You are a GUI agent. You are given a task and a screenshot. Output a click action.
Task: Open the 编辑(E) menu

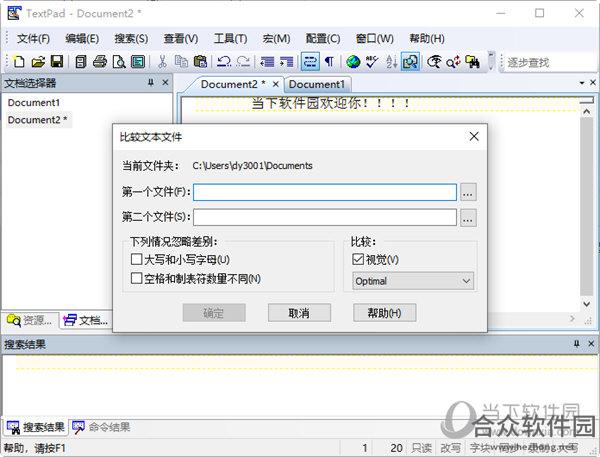(82, 38)
